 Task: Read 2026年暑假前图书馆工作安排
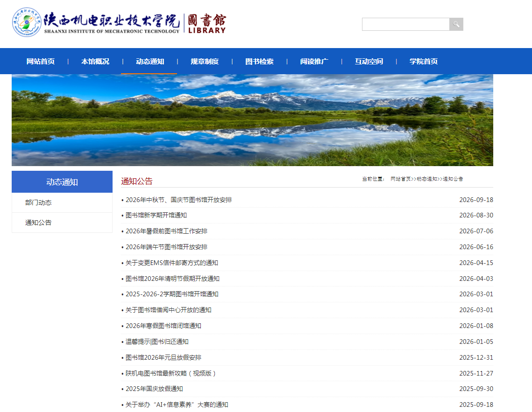pos(166,231)
